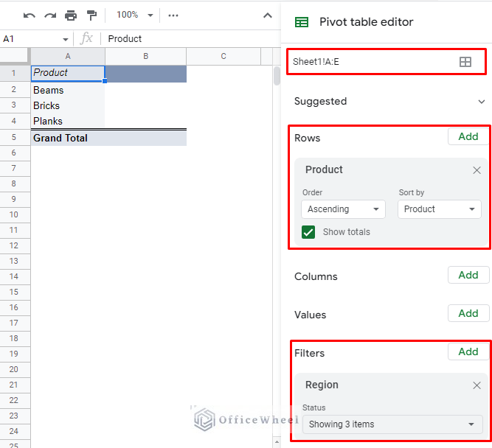This screenshot has width=492, height=448.
Task: Click the Undo icon in toolbar
Action: (30, 15)
